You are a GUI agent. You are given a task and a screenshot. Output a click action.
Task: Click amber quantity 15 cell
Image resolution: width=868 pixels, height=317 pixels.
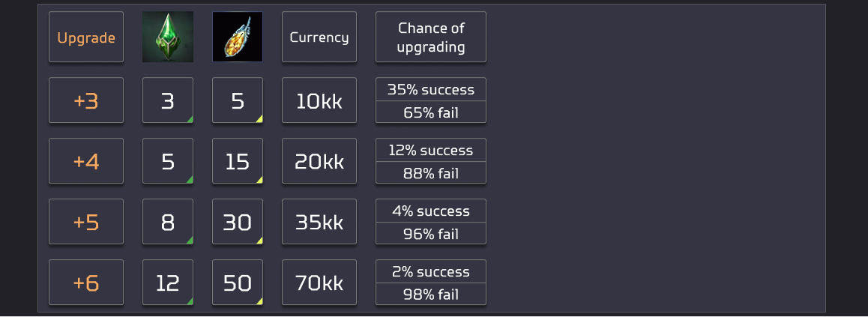coord(238,161)
